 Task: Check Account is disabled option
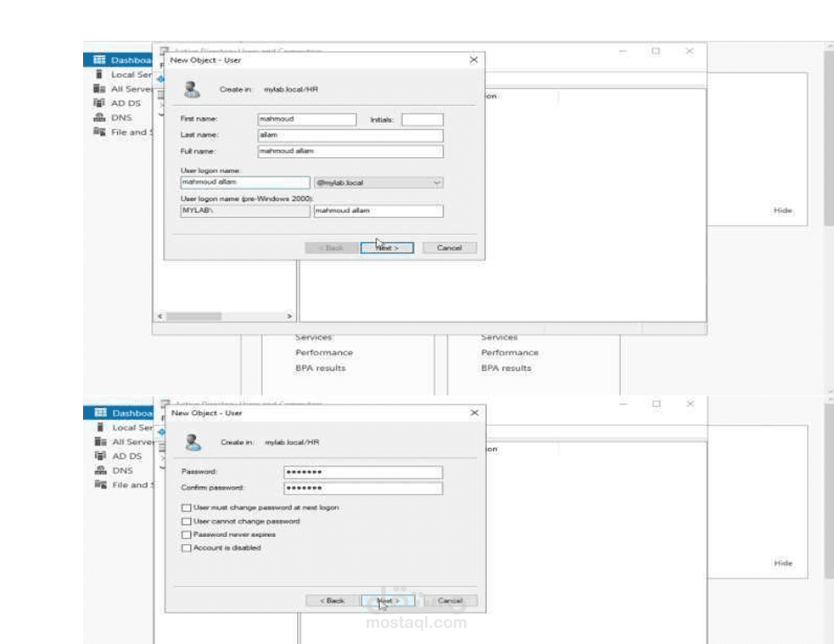click(186, 548)
